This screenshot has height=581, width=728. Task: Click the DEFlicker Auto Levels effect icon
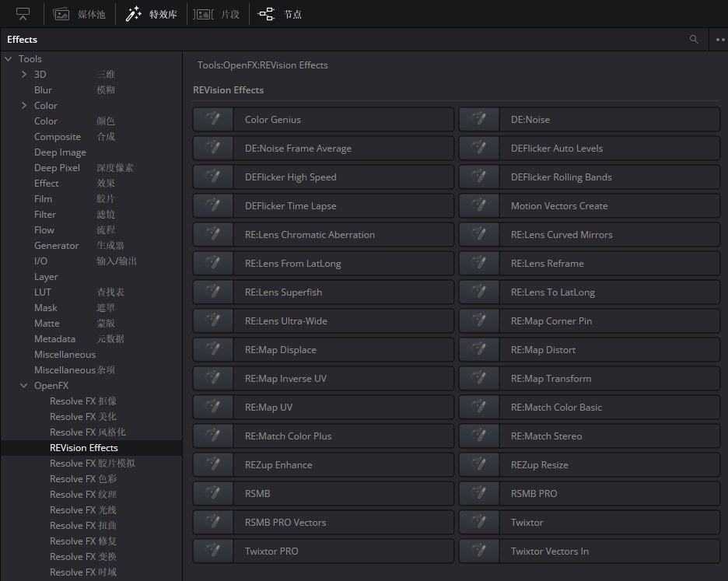point(479,148)
